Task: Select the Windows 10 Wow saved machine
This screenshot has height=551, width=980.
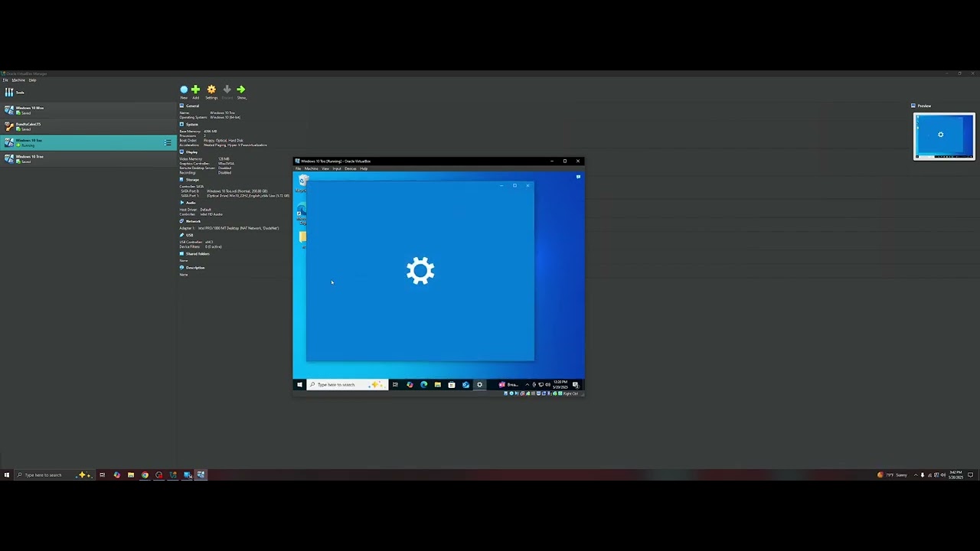Action: point(88,110)
